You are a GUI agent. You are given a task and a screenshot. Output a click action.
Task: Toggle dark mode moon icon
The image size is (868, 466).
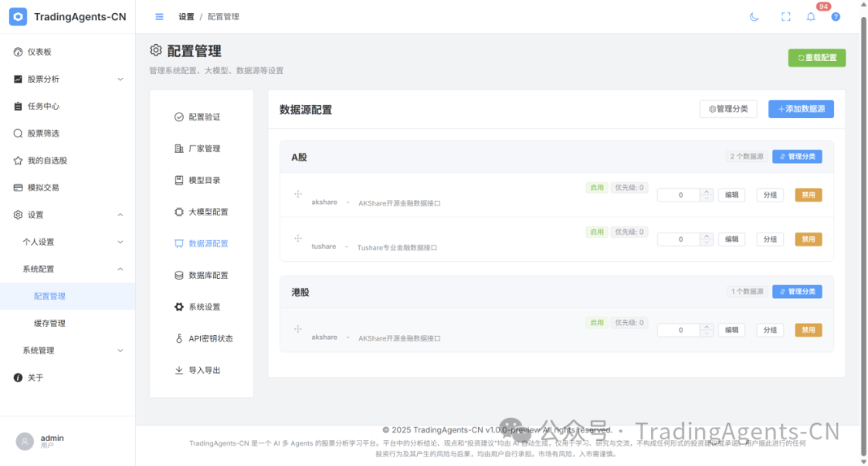(754, 17)
